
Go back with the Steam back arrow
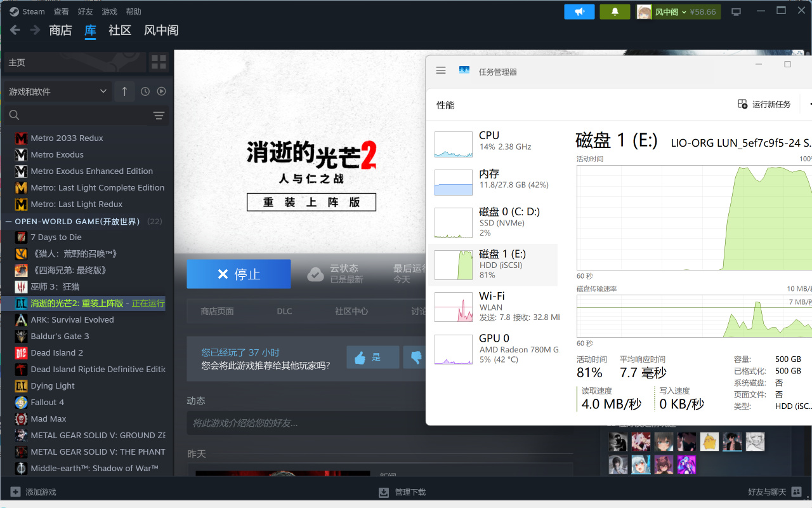point(15,30)
